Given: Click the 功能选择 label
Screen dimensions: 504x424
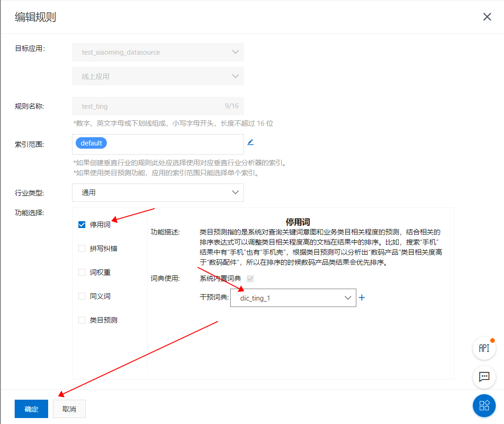Looking at the screenshot, I should pyautogui.click(x=29, y=212).
